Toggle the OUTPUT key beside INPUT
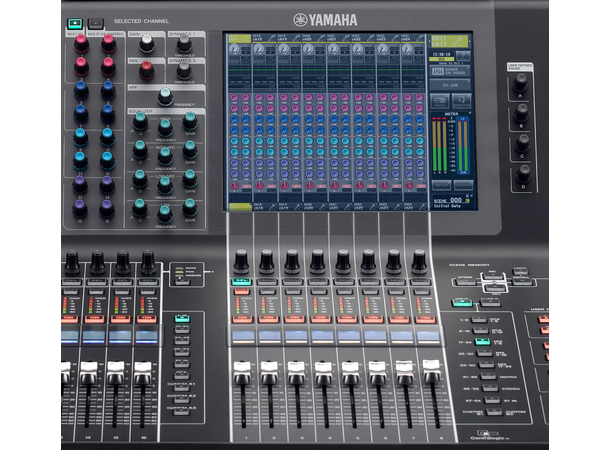The image size is (610, 450). click(x=490, y=302)
